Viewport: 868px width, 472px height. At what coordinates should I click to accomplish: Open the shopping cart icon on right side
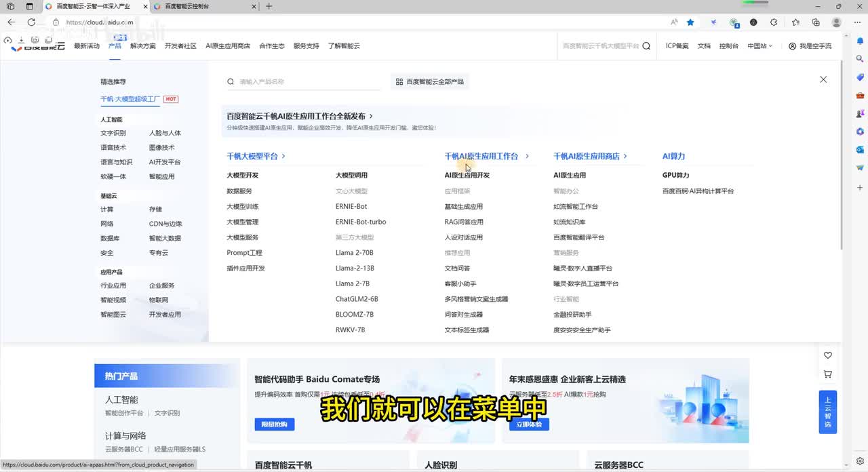827,374
